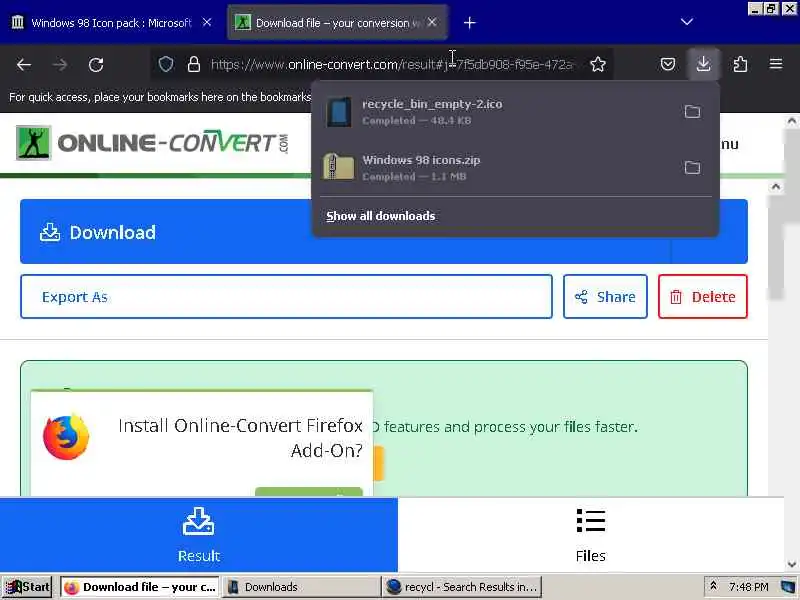Expand the list all tabs chevron
The width and height of the screenshot is (800, 600).
tap(687, 22)
